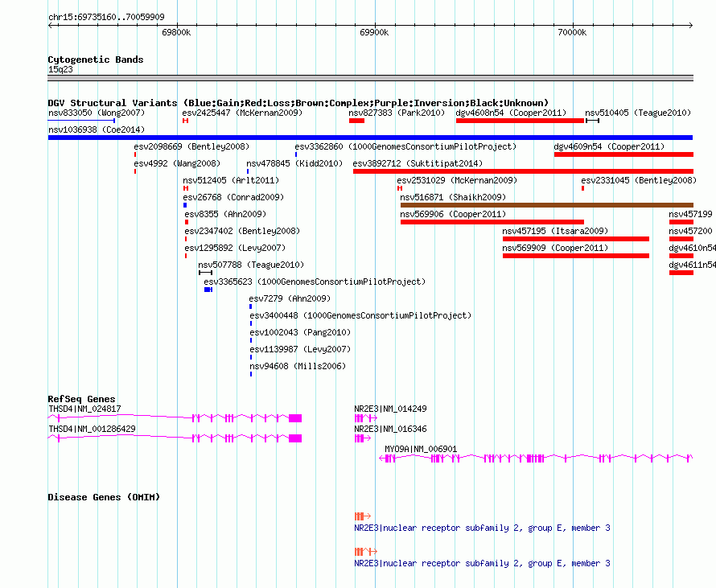Viewport: 716px width, 588px height.
Task: Open the MYO9A|NM_006901 gene label
Action: tap(421, 449)
